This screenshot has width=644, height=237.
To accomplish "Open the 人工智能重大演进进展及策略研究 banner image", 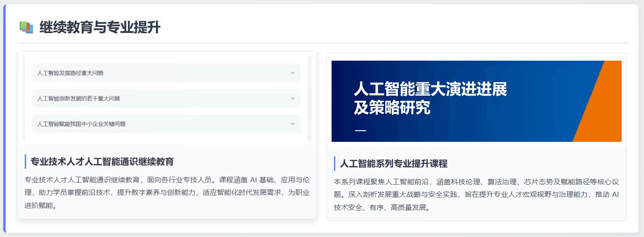I will tap(476, 101).
